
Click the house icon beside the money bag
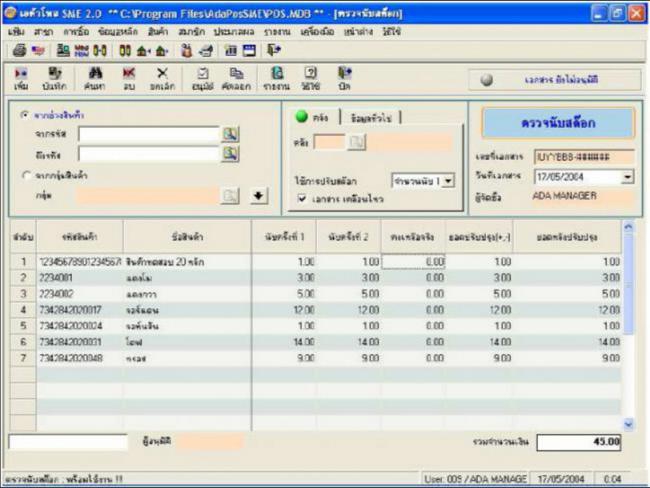pyautogui.click(x=162, y=51)
